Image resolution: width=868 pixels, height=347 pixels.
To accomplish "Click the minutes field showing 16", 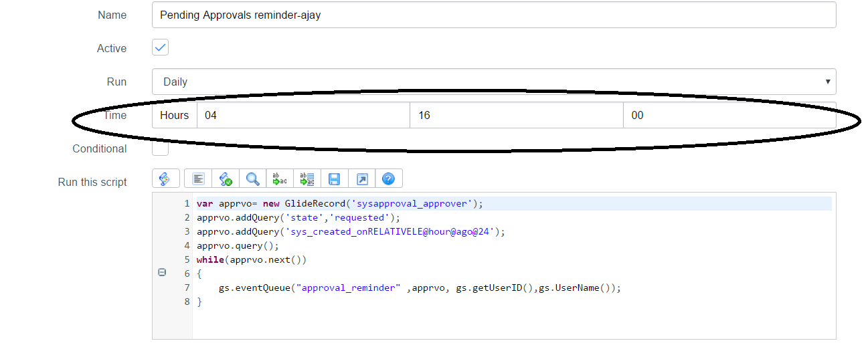I will coord(517,115).
